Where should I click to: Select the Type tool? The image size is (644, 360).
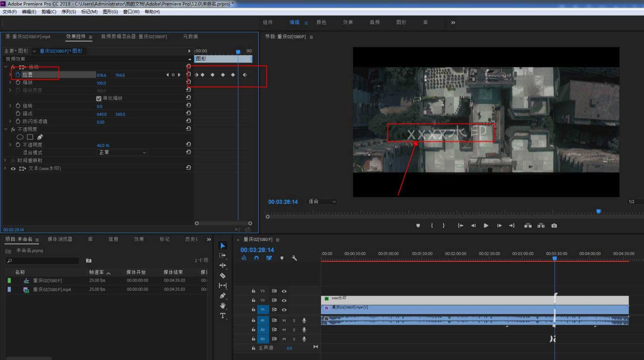223,316
